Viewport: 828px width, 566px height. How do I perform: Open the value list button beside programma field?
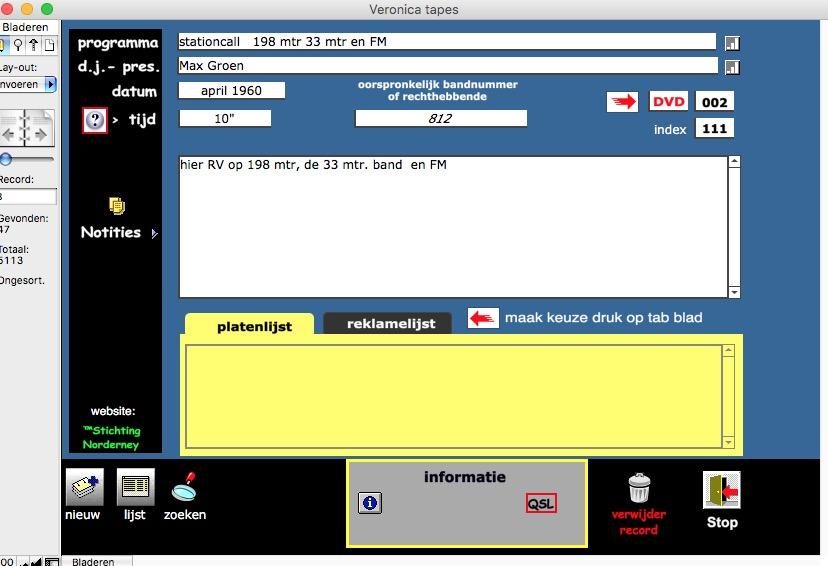tap(732, 43)
